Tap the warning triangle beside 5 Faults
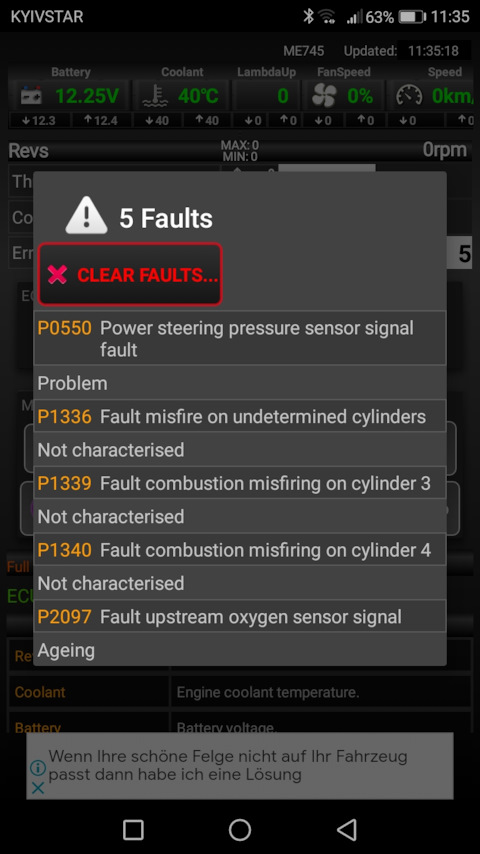This screenshot has width=480, height=854. point(87,216)
